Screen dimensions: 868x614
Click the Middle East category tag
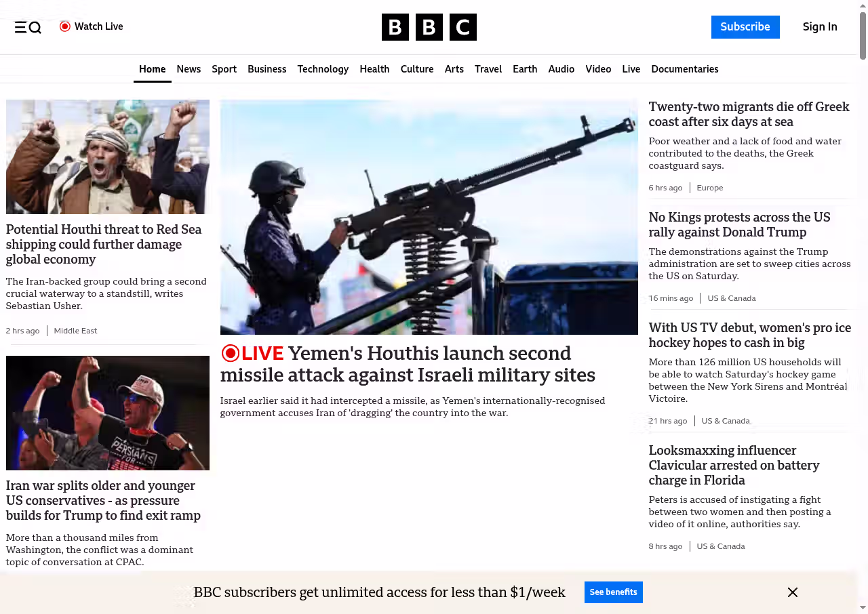pos(75,331)
